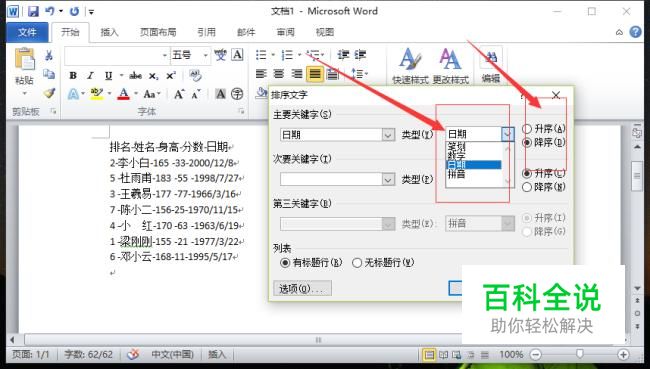This screenshot has height=369, width=650.
Task: Click the Copy icon in clipboard group
Action: point(49,74)
